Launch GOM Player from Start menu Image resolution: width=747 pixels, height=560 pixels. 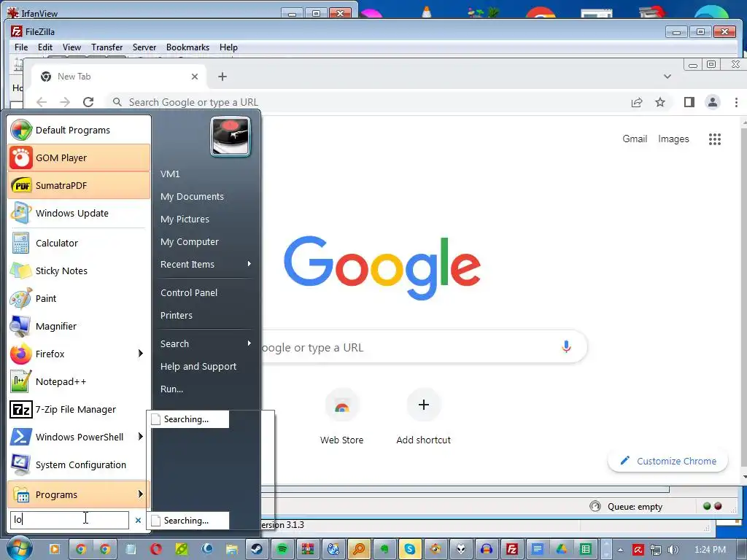(x=79, y=157)
